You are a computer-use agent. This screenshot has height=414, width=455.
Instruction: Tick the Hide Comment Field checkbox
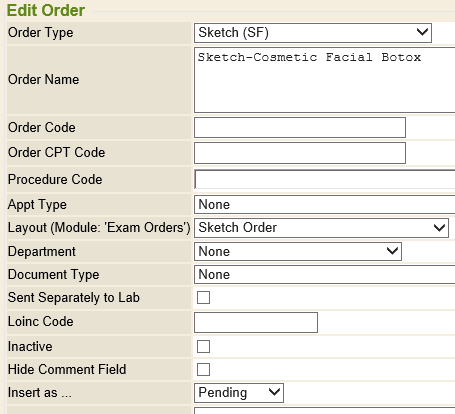203,369
